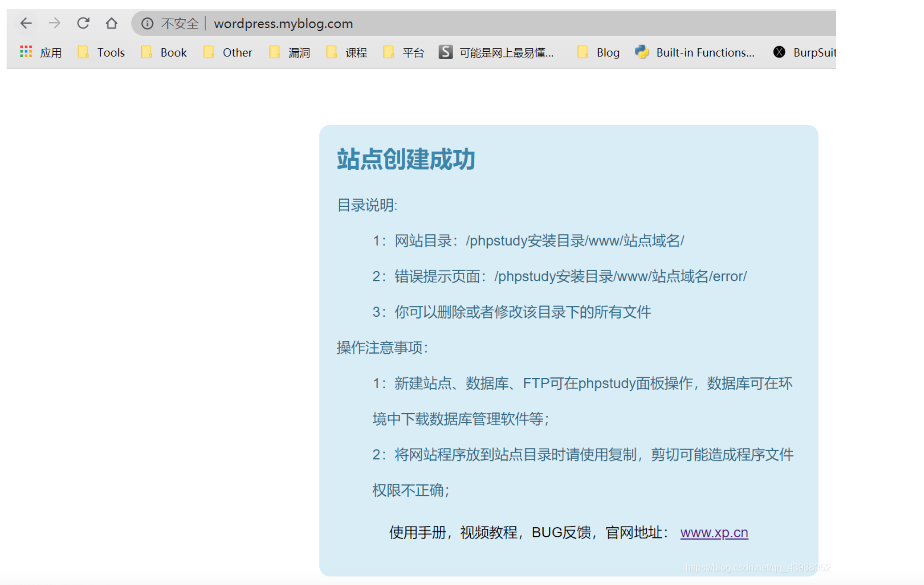Open the Blog bookmark folder
This screenshot has height=585, width=924.
pos(599,53)
